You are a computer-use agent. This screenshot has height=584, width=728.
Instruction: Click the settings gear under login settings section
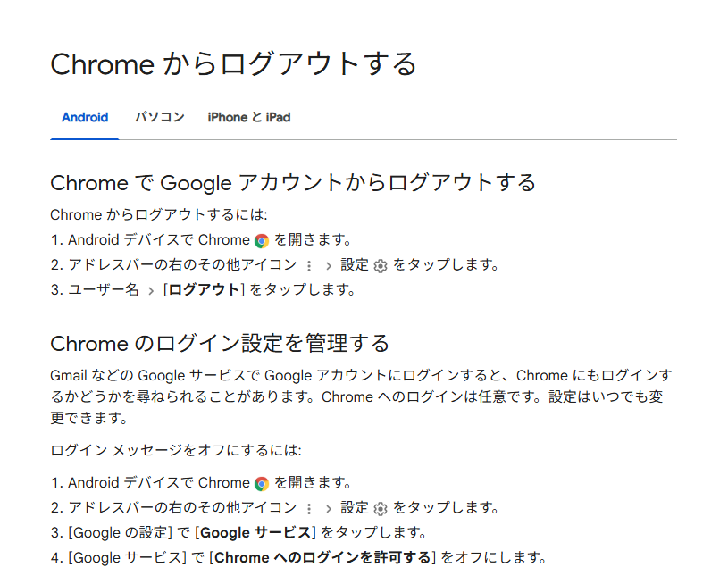pos(381,508)
